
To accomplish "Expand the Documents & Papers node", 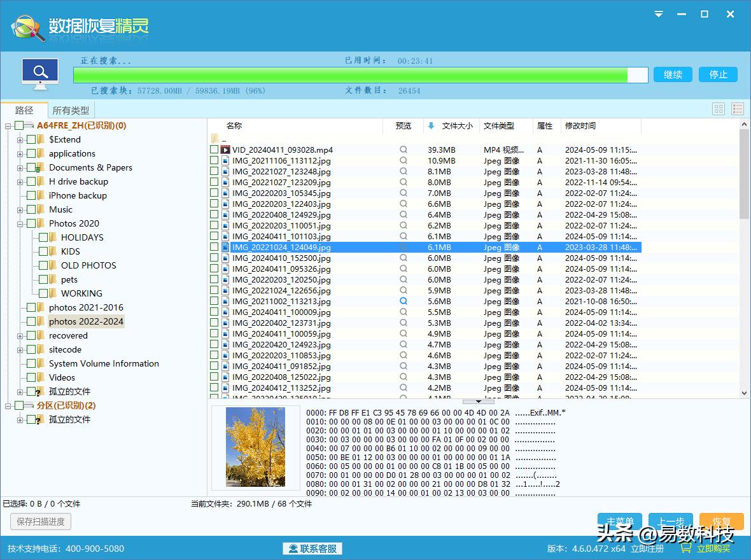I will click(x=20, y=167).
